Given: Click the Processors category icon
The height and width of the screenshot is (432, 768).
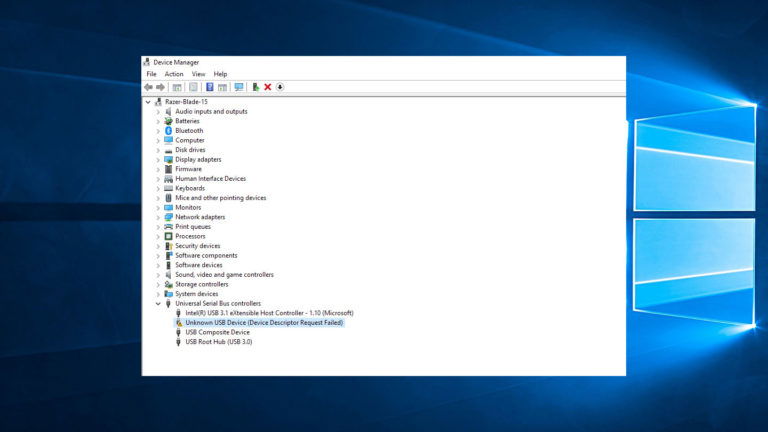Looking at the screenshot, I should 168,236.
